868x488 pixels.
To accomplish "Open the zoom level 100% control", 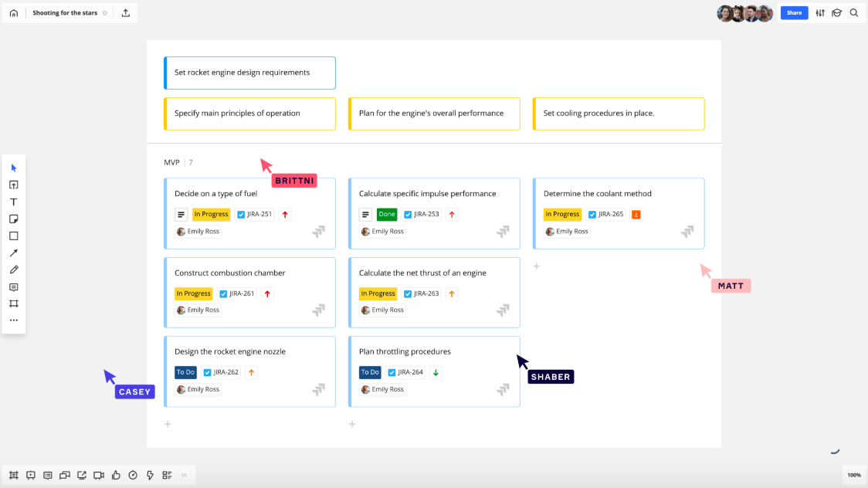I will coord(853,475).
